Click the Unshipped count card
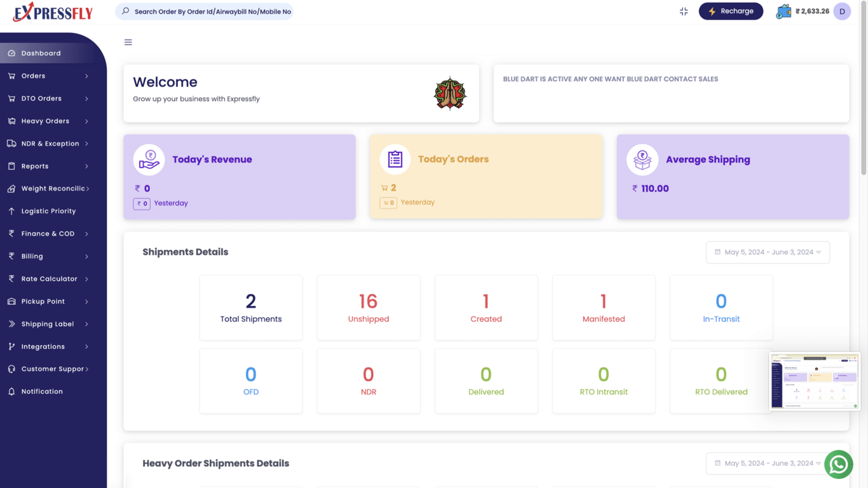 [368, 307]
